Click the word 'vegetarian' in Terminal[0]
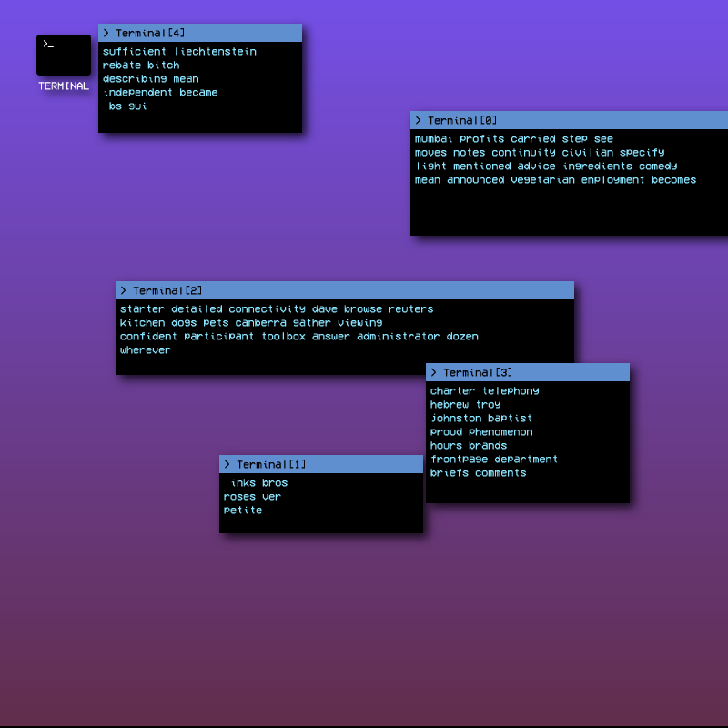The width and height of the screenshot is (728, 728). [542, 180]
